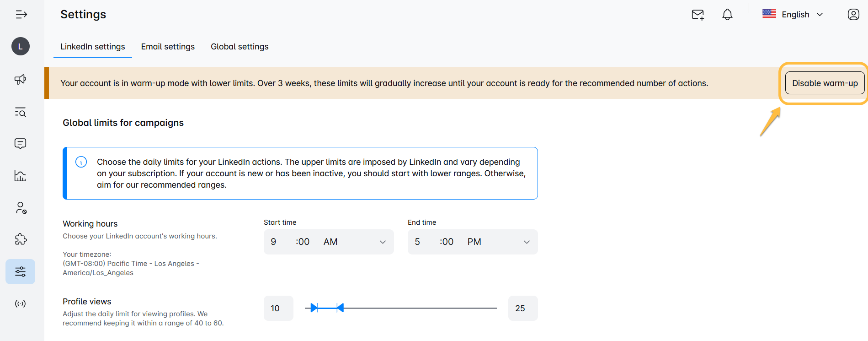This screenshot has height=341, width=868.
Task: Open the user profile icon top right
Action: (x=853, y=15)
